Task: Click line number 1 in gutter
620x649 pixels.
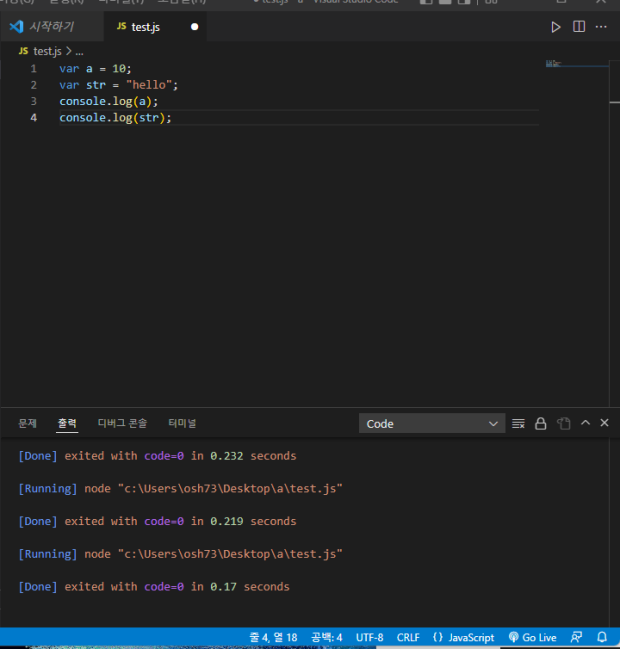Action: tap(34, 69)
